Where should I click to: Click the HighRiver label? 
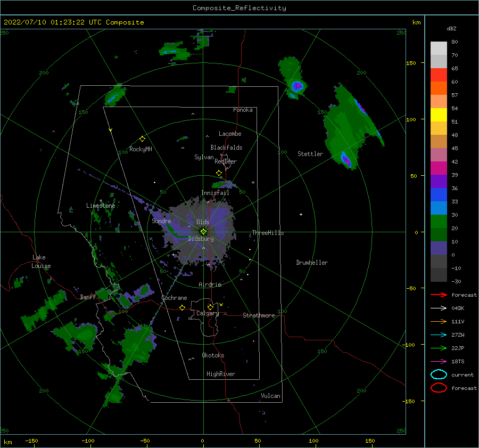pyautogui.click(x=221, y=374)
